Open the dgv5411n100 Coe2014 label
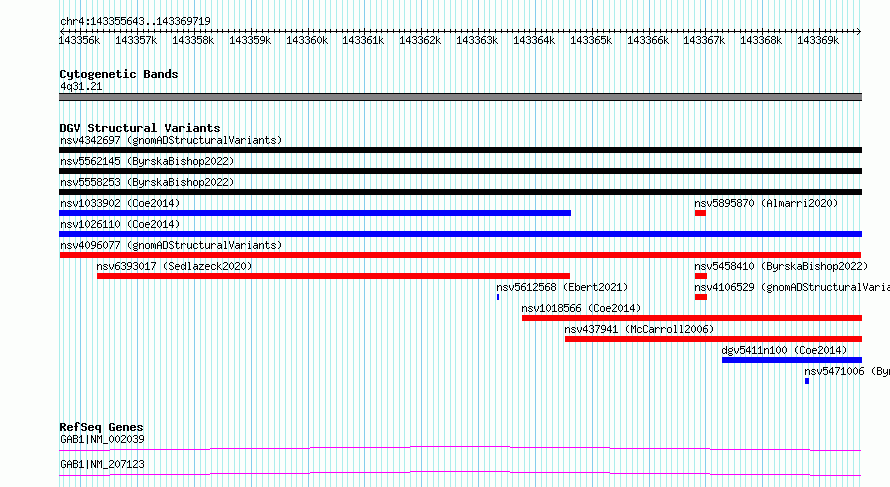 coord(784,350)
